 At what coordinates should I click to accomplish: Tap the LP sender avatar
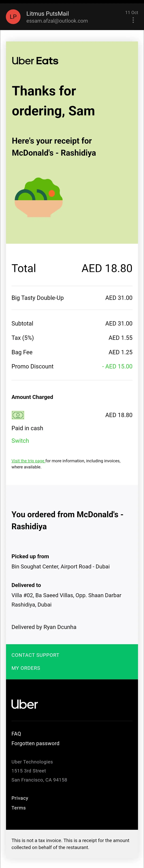[x=13, y=17]
